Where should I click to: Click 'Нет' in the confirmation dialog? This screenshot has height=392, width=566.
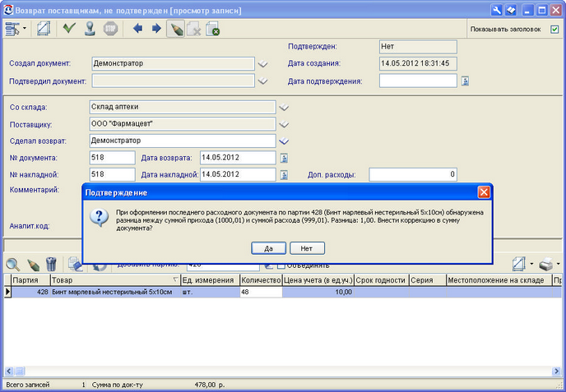click(307, 248)
